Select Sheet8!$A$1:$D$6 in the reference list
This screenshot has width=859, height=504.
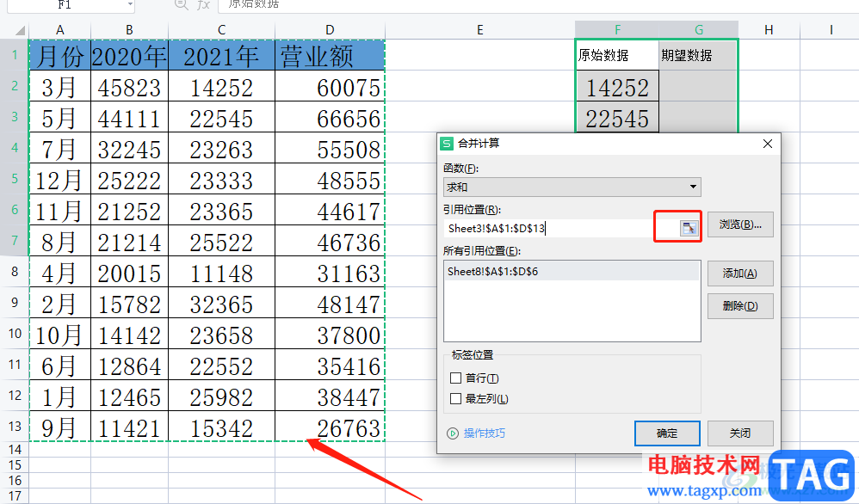point(572,272)
